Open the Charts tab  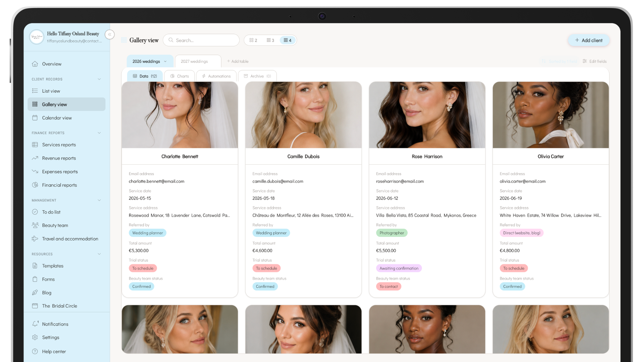pos(179,76)
